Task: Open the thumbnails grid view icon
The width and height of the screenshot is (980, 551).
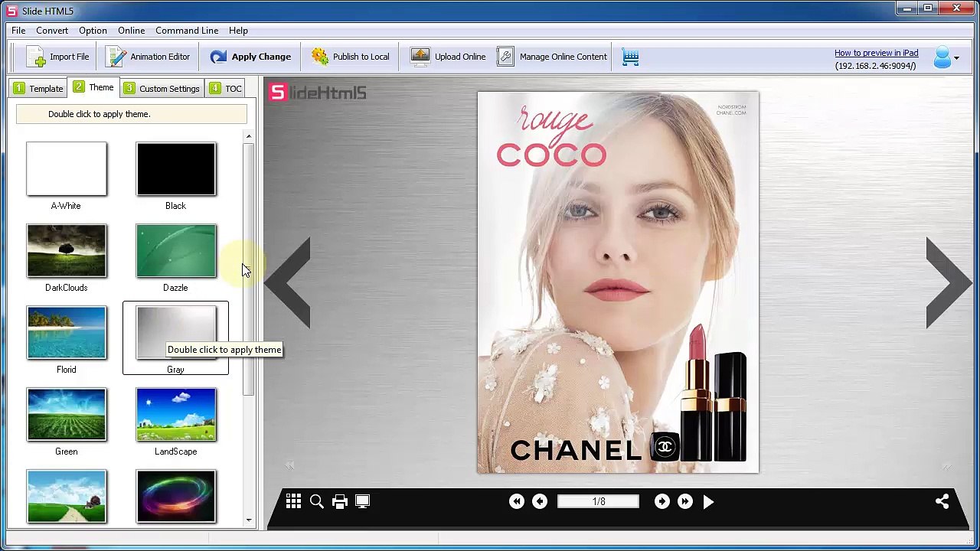Action: coord(293,501)
